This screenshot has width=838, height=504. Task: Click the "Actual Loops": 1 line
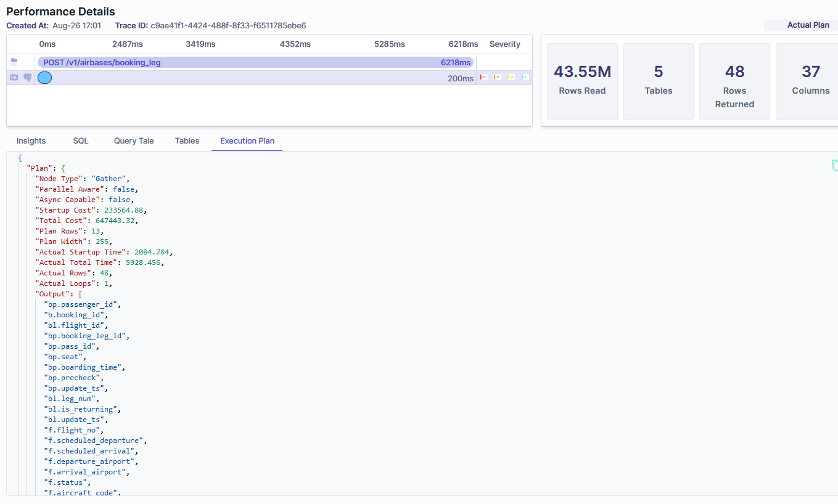74,283
